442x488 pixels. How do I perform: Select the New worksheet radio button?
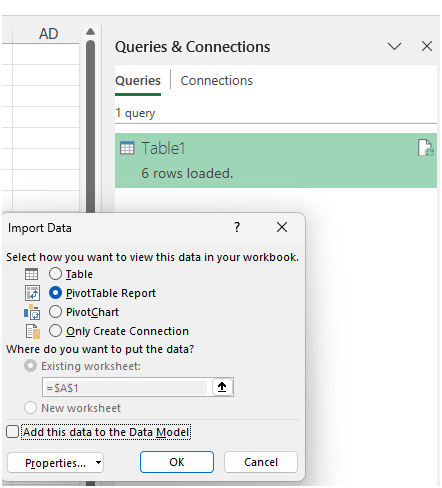pos(30,408)
